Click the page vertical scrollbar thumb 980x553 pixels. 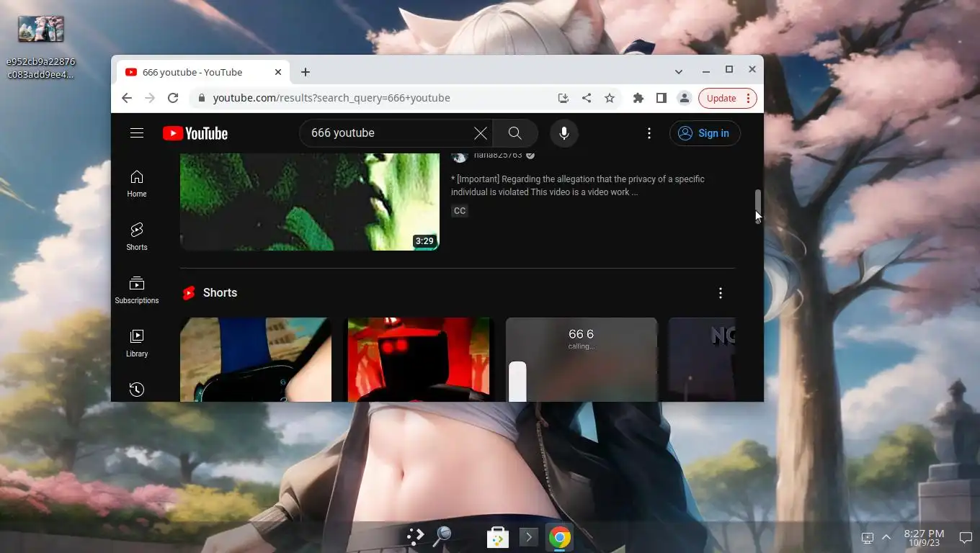(x=758, y=205)
